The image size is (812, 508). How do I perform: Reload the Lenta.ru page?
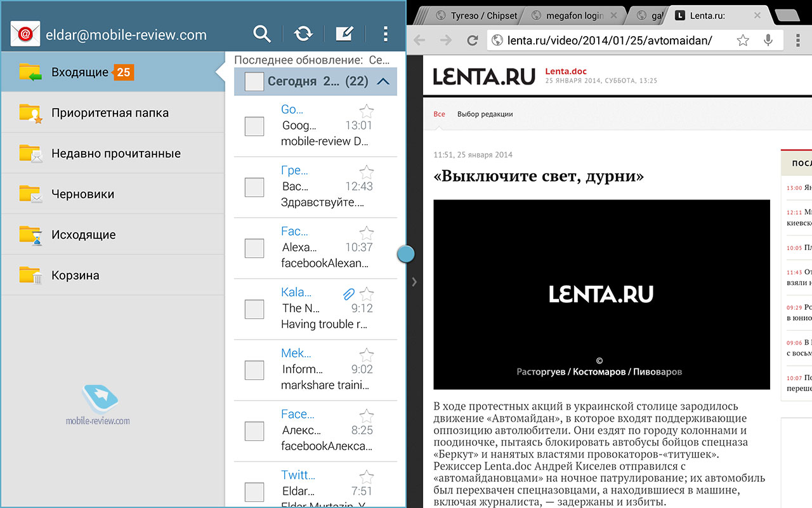click(473, 41)
